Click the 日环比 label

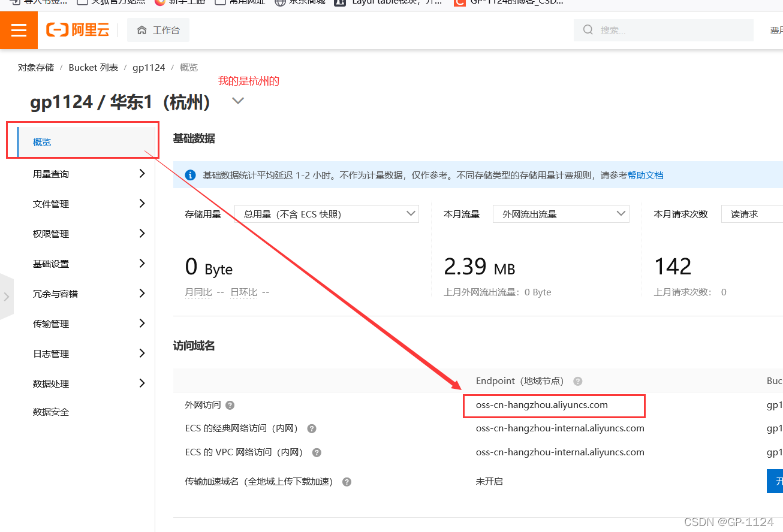244,292
